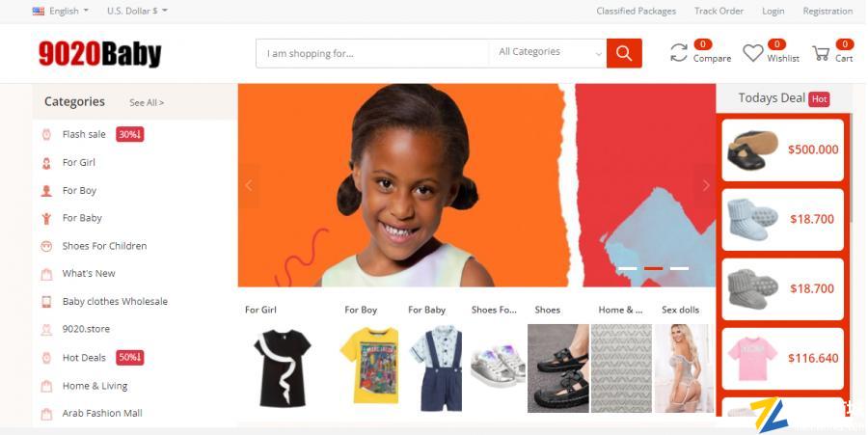Open the Wishlist heart icon
868x435 pixels.
coord(753,53)
